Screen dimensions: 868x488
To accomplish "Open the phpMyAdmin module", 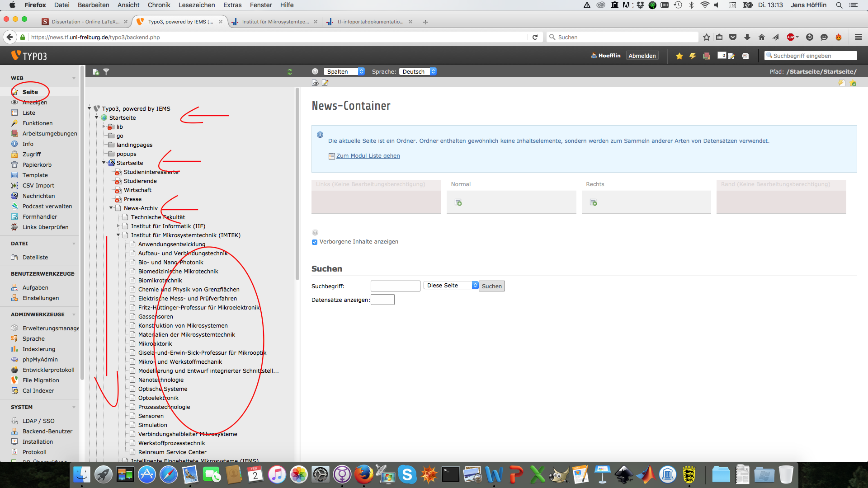I will 40,360.
